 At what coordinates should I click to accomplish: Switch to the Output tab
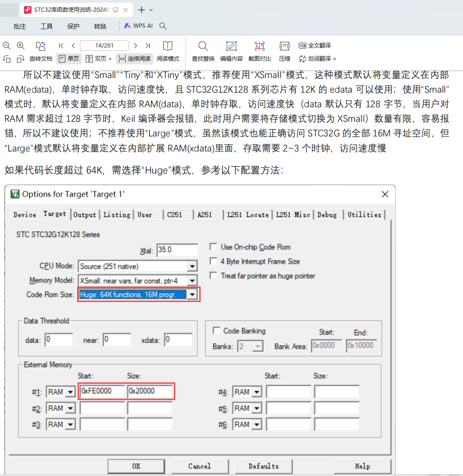(84, 215)
